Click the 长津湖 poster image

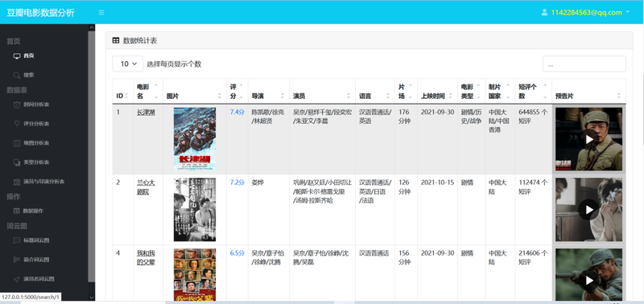click(x=195, y=139)
